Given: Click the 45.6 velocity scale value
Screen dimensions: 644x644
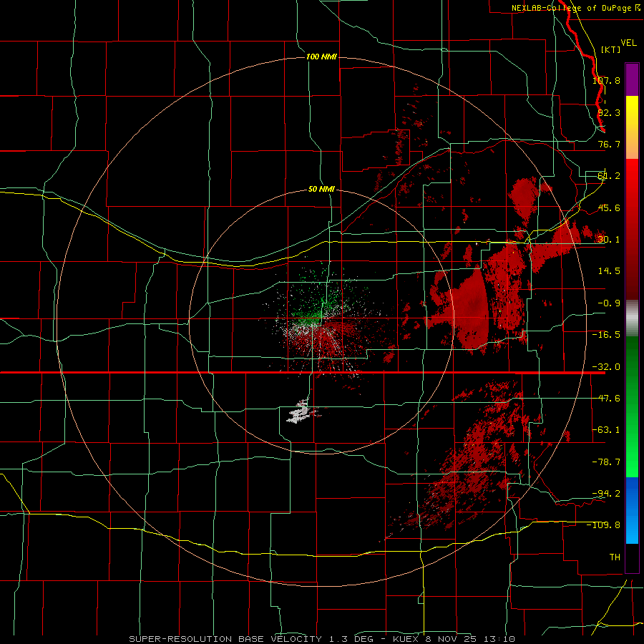Looking at the screenshot, I should 609,208.
